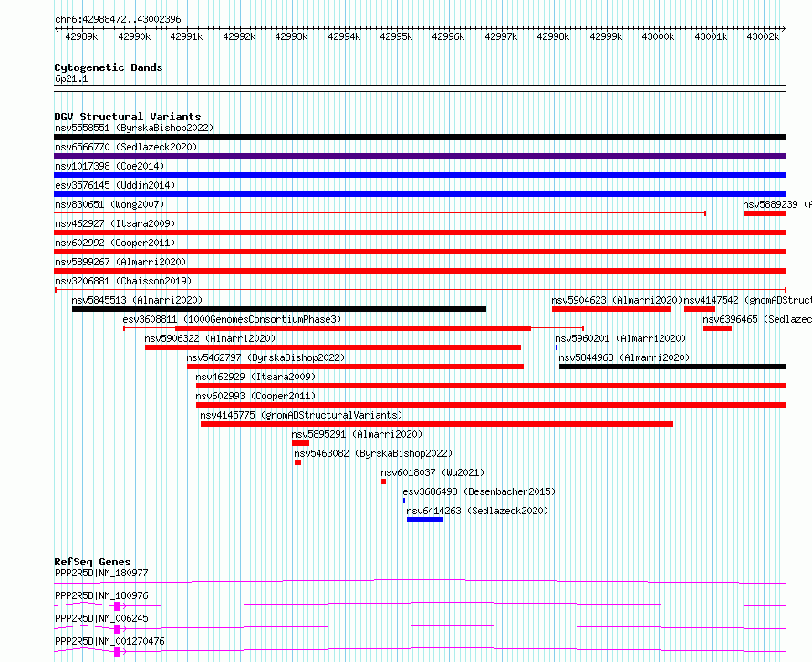812x662 pixels.
Task: Click the thick red bar of esv3608811
Action: point(353,328)
